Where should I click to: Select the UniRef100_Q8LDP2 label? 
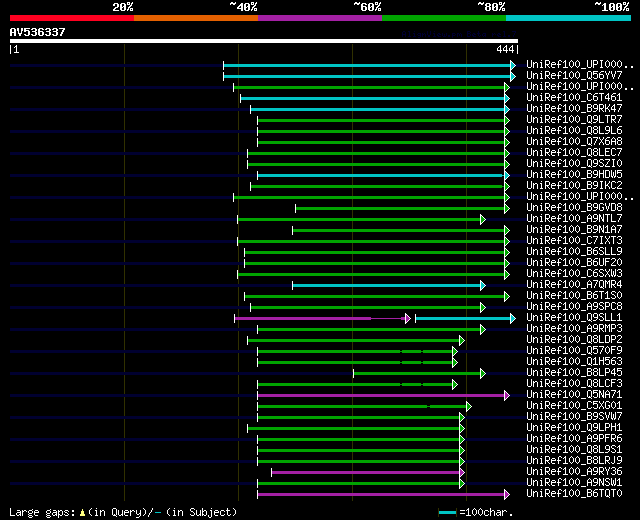point(574,340)
